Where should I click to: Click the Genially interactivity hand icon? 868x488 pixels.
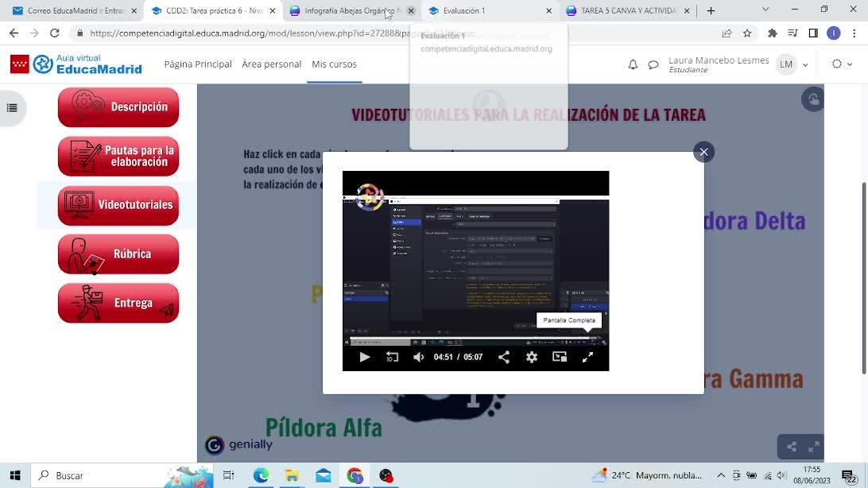(813, 99)
